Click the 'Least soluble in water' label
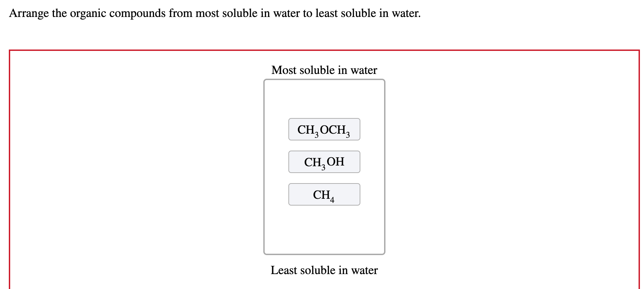644x289 pixels. [x=324, y=270]
